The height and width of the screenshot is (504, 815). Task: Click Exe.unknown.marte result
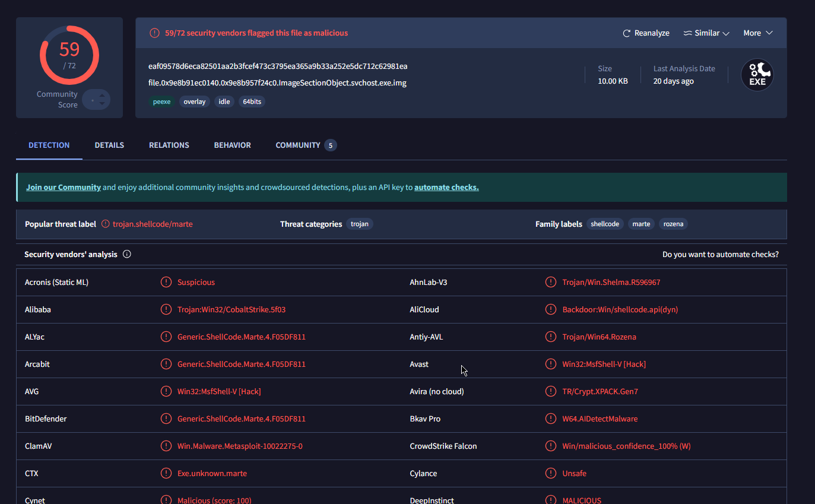212,474
